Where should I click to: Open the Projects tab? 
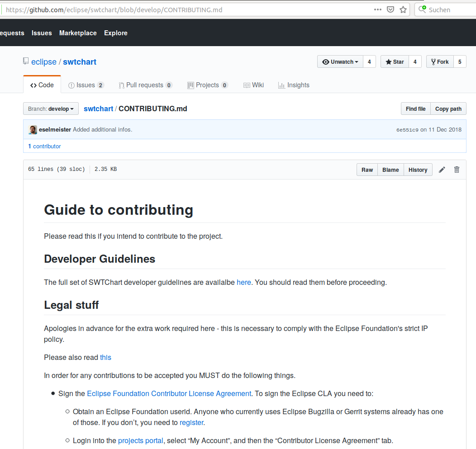click(208, 85)
